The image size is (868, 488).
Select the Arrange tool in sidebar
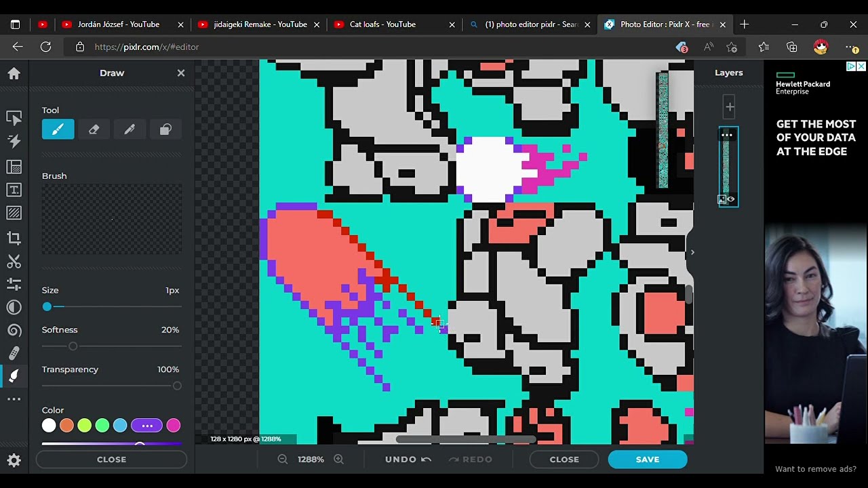(14, 118)
